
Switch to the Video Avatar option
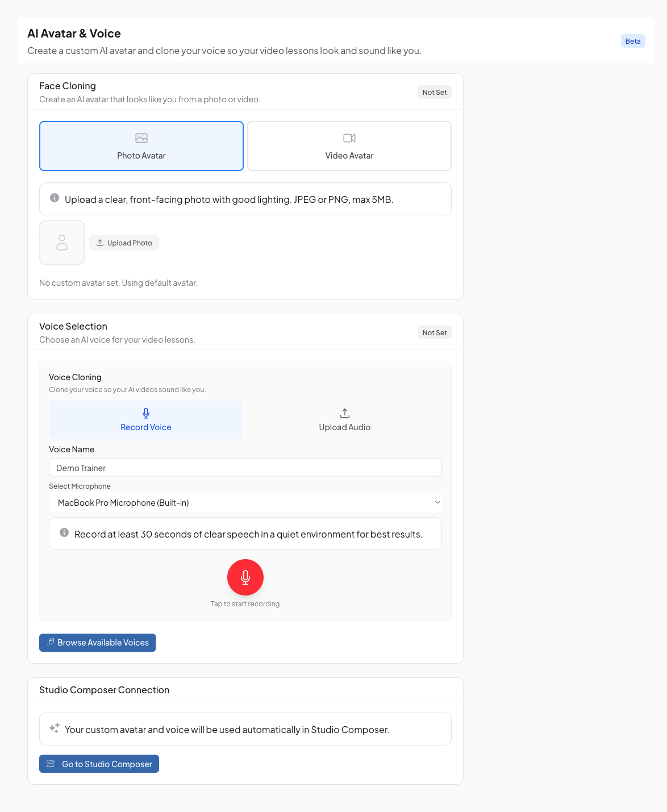(x=349, y=146)
